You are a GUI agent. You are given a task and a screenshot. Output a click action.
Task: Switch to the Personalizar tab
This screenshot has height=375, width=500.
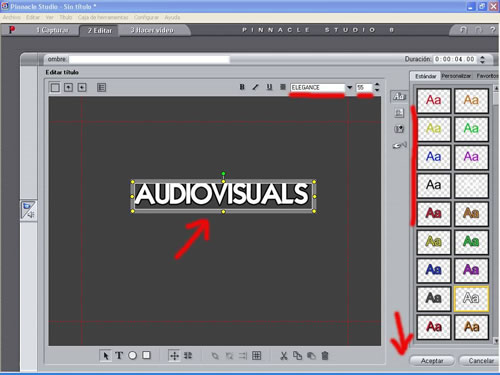pos(456,76)
